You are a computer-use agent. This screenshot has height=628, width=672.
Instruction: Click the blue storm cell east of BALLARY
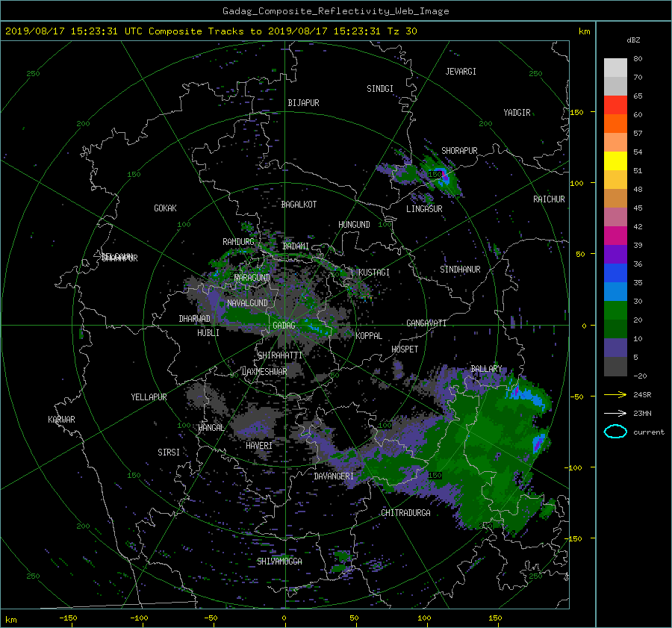[x=525, y=394]
